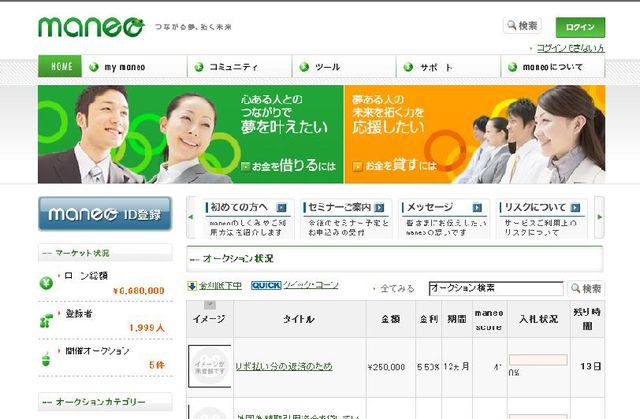640x419 pixels.
Task: Open the リスクについて heading
Action: click(x=535, y=207)
